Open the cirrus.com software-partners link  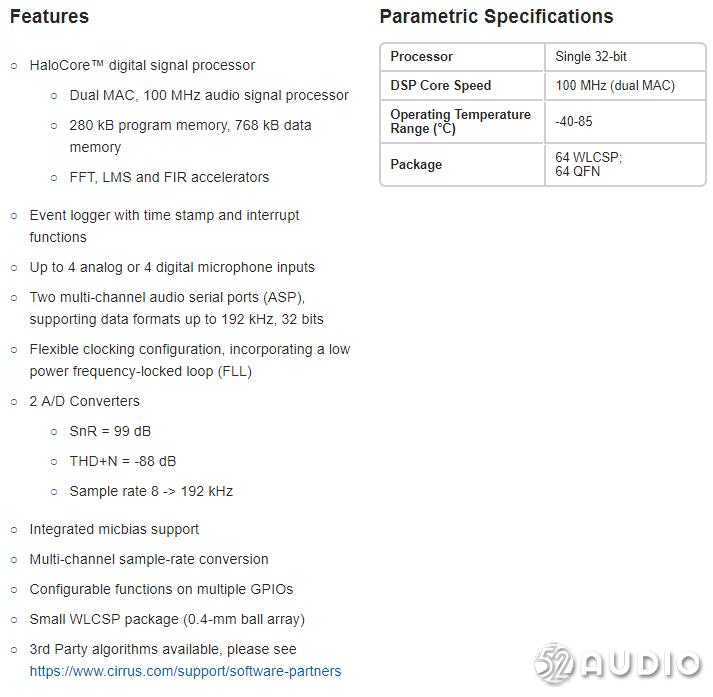pyautogui.click(x=185, y=671)
